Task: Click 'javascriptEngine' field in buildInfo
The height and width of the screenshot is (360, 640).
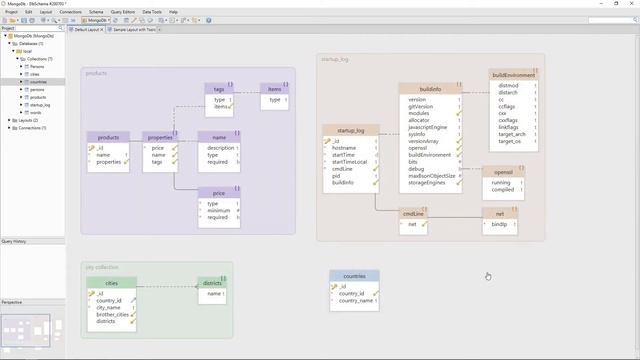Action: pos(428,127)
